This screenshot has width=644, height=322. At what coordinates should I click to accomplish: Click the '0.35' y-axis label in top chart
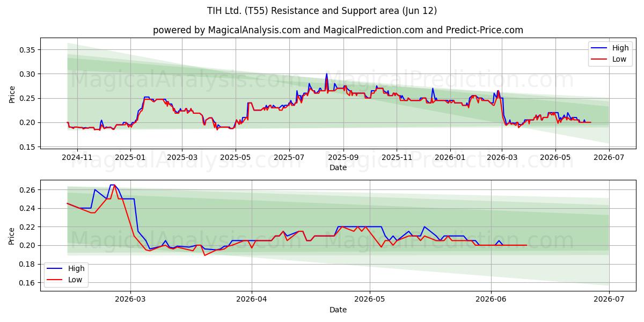(28, 50)
